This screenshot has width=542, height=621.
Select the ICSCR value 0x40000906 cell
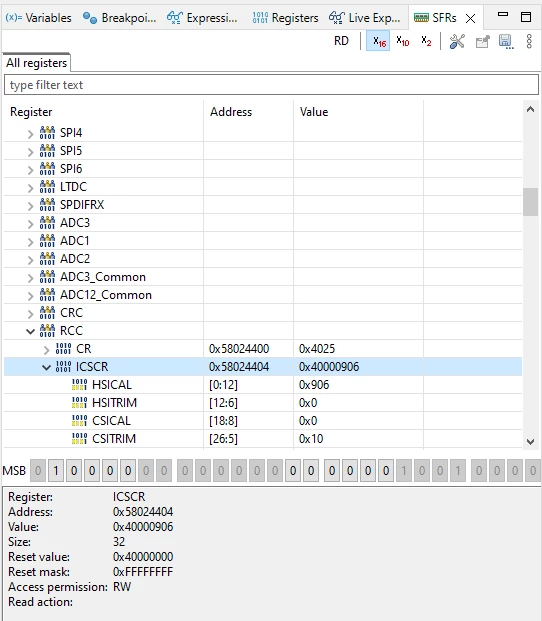click(329, 367)
